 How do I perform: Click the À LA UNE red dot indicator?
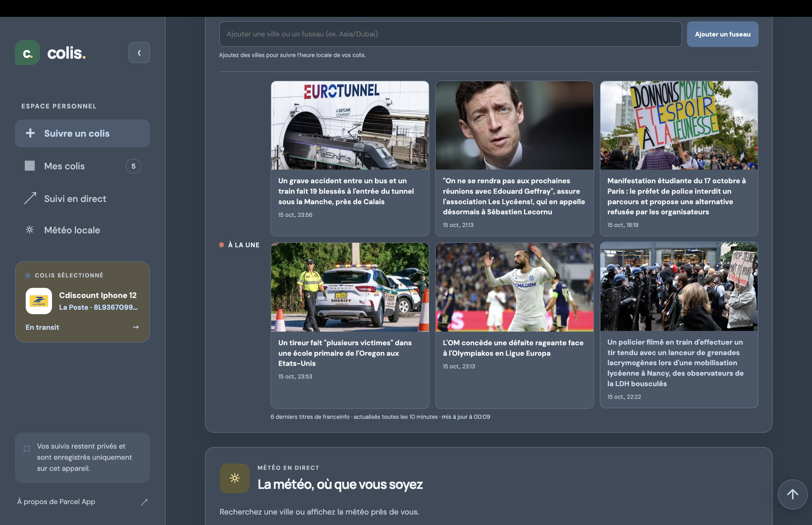point(222,245)
